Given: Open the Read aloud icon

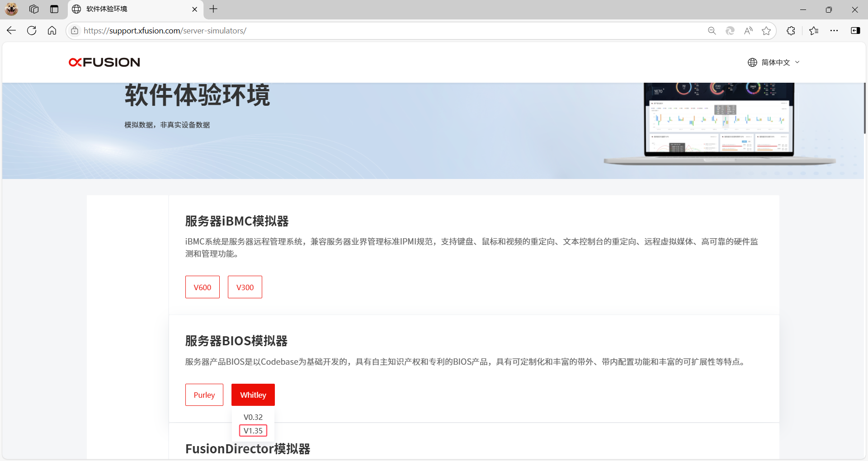Looking at the screenshot, I should [x=748, y=30].
